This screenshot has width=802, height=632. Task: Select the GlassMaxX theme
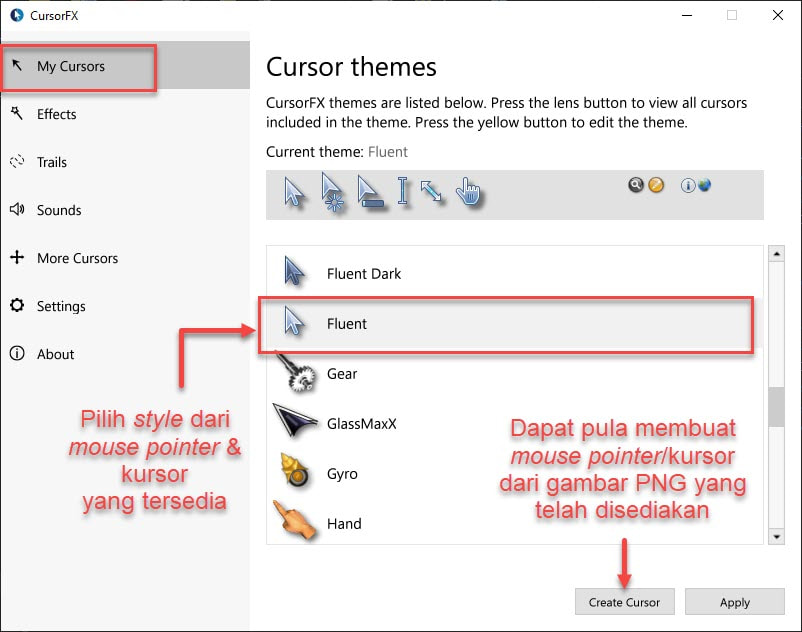coord(515,424)
